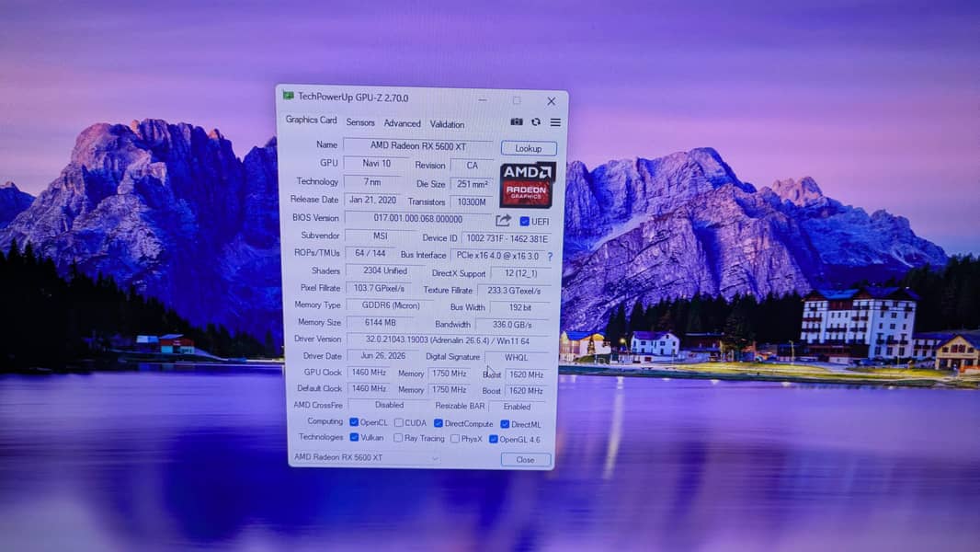Click the GPU Clock value 1460 MHz
This screenshot has width=980, height=552.
pos(368,372)
